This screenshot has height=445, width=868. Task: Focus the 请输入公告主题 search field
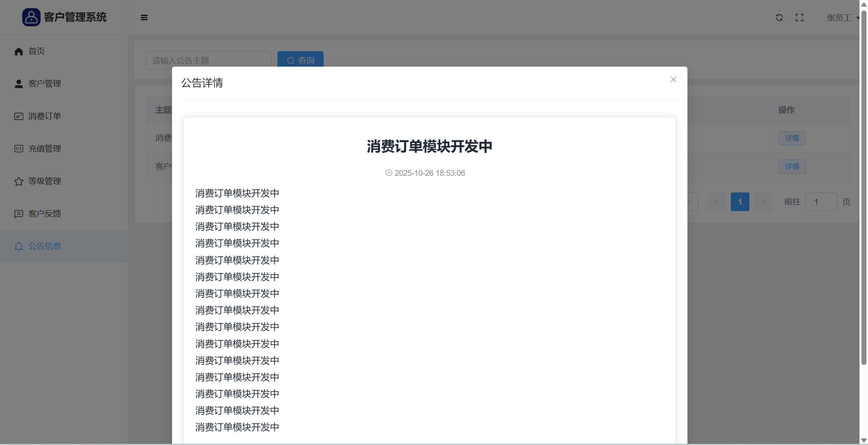[208, 60]
